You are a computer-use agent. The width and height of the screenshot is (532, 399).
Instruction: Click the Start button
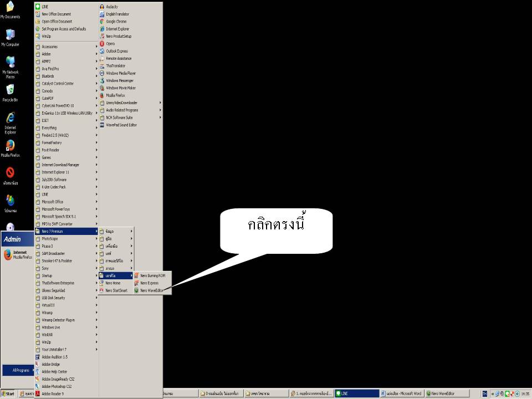click(8, 394)
